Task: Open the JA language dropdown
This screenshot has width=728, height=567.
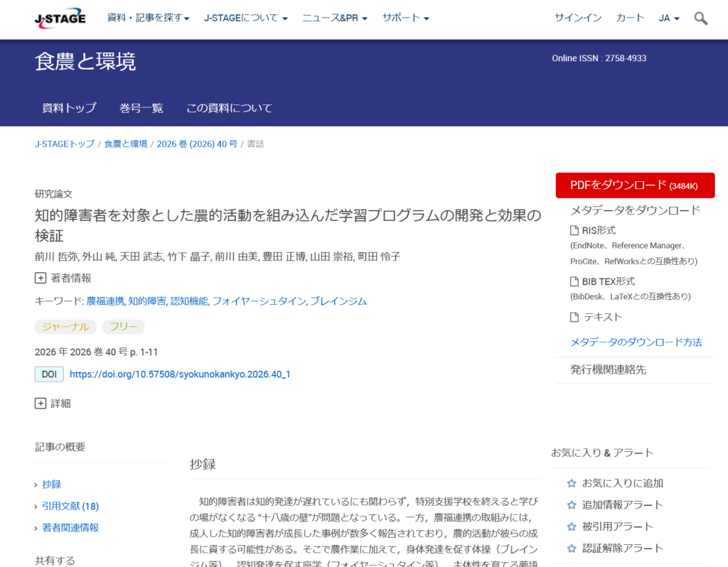Action: click(669, 18)
